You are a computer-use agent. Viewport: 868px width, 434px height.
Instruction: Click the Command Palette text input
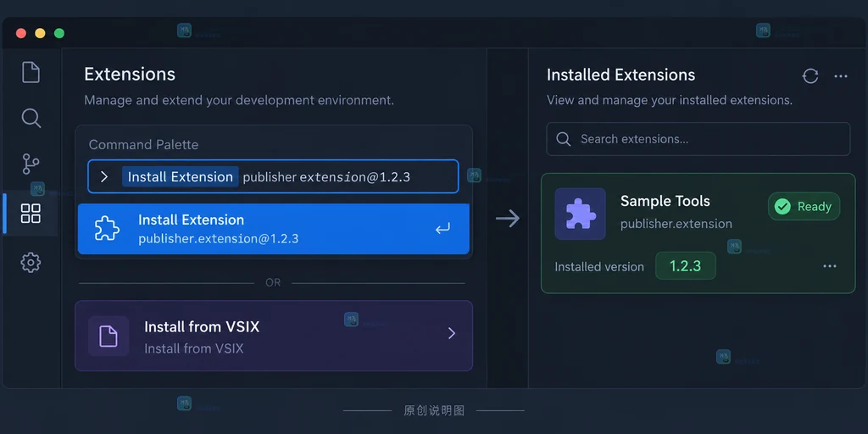pos(273,176)
